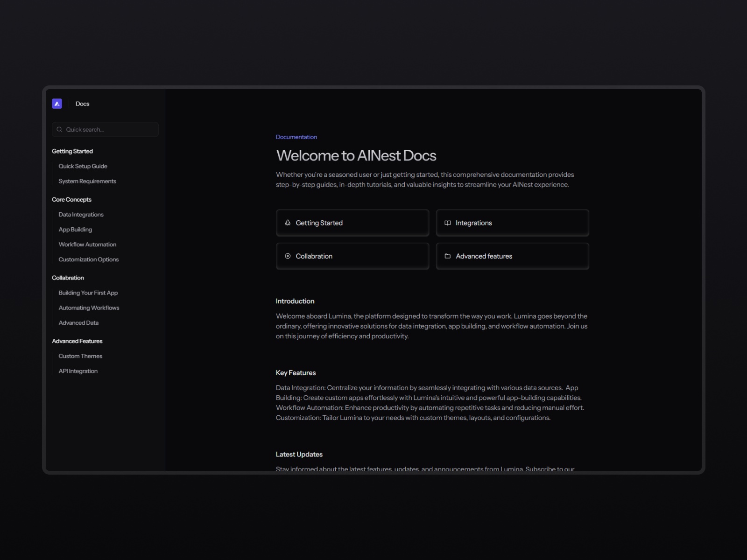
Task: Open the Data Integrations page
Action: [81, 214]
